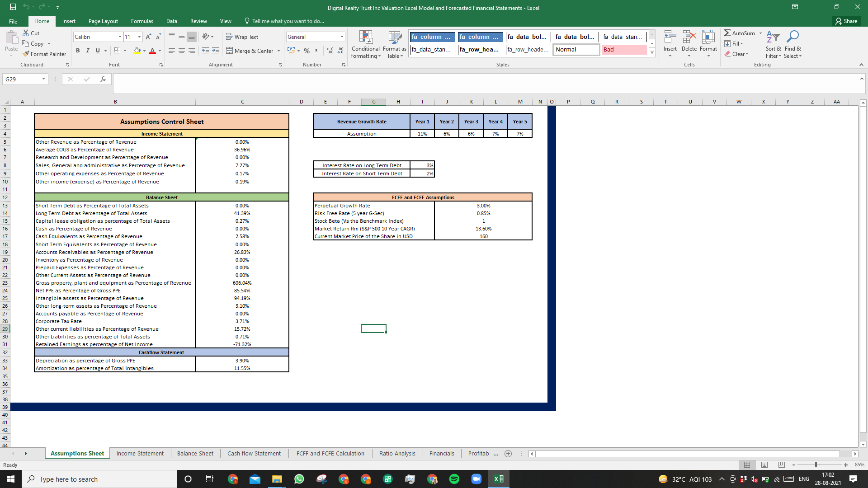Click the Clear button
Screen dimensions: 868x488
click(x=737, y=54)
